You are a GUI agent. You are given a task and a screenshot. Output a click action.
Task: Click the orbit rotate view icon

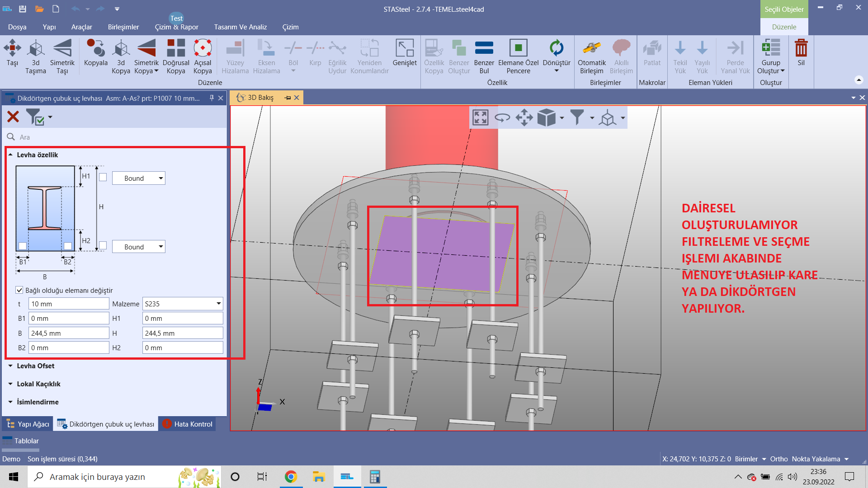pos(502,118)
